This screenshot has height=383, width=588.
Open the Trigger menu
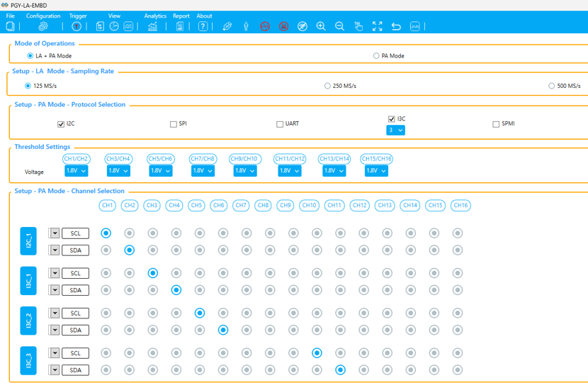[x=78, y=16]
